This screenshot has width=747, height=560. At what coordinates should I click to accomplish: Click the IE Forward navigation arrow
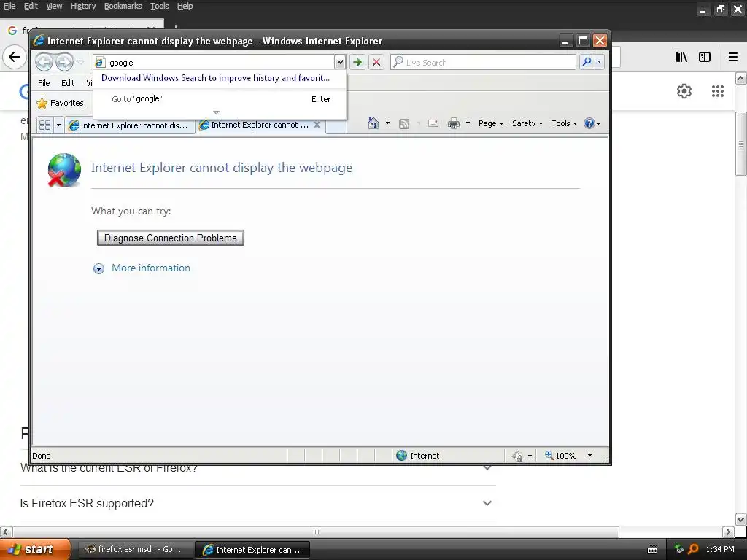click(64, 62)
